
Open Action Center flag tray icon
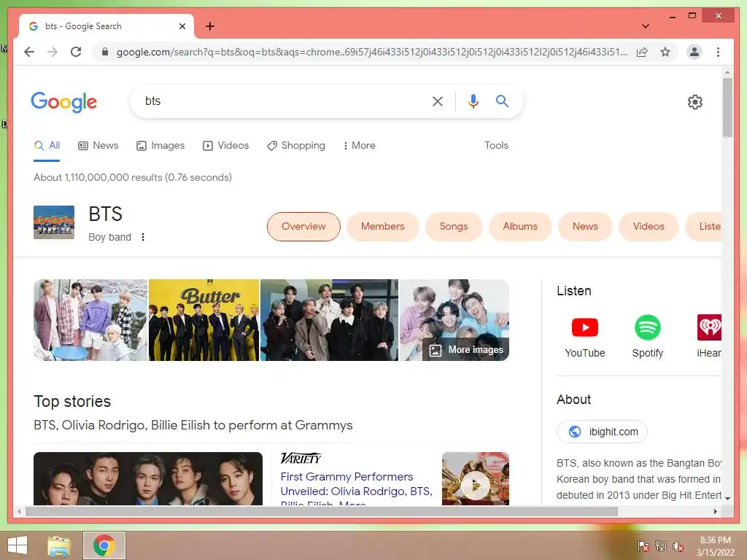click(x=643, y=546)
